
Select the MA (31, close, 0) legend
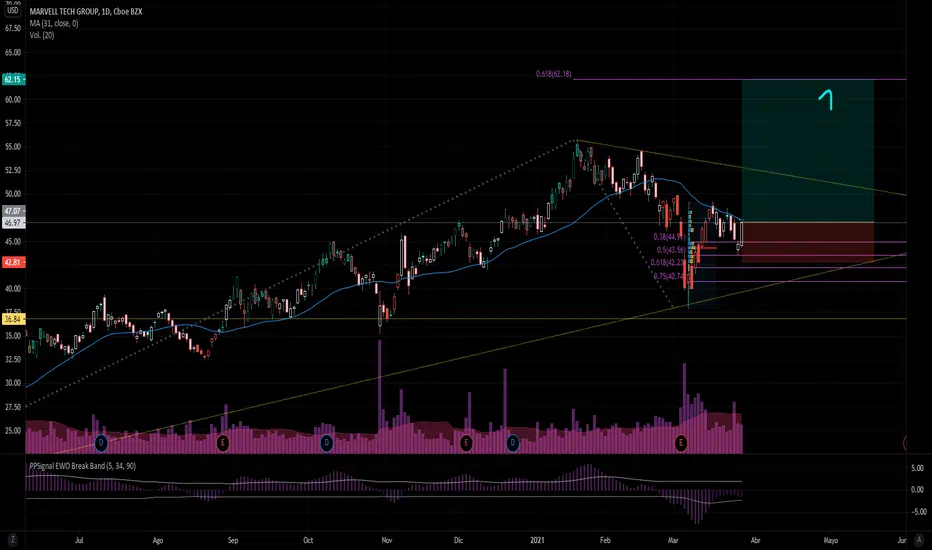coord(53,23)
